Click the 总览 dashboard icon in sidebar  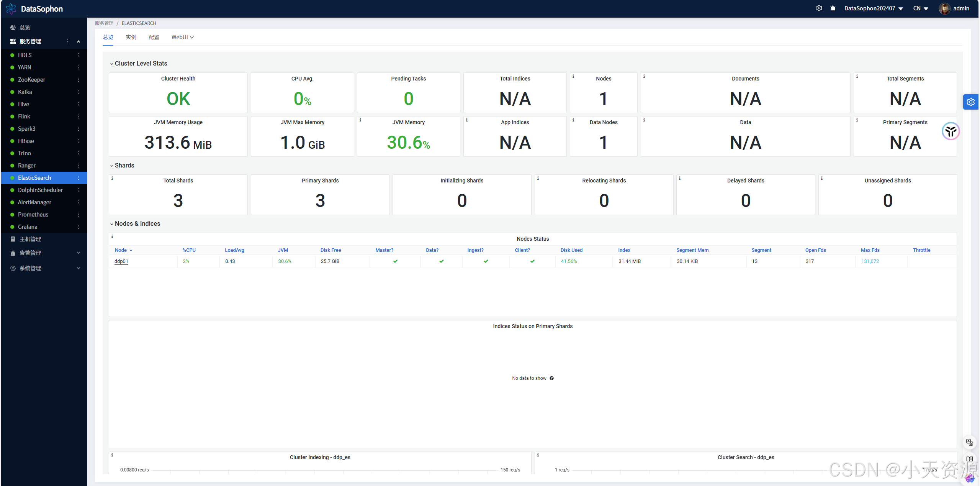click(13, 28)
